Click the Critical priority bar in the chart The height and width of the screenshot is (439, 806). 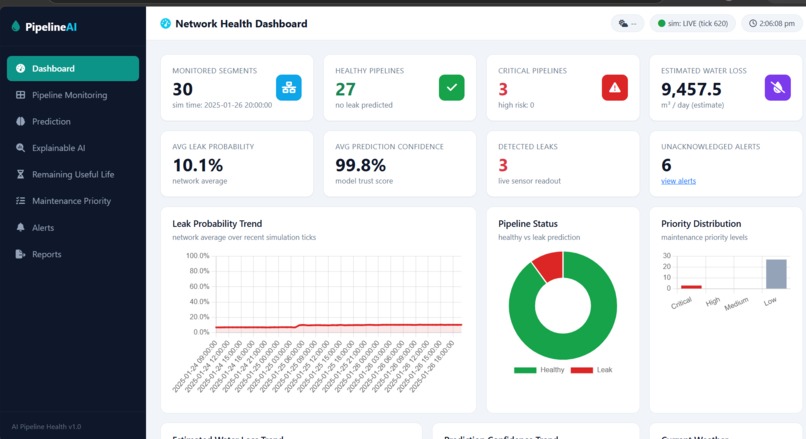click(x=691, y=287)
